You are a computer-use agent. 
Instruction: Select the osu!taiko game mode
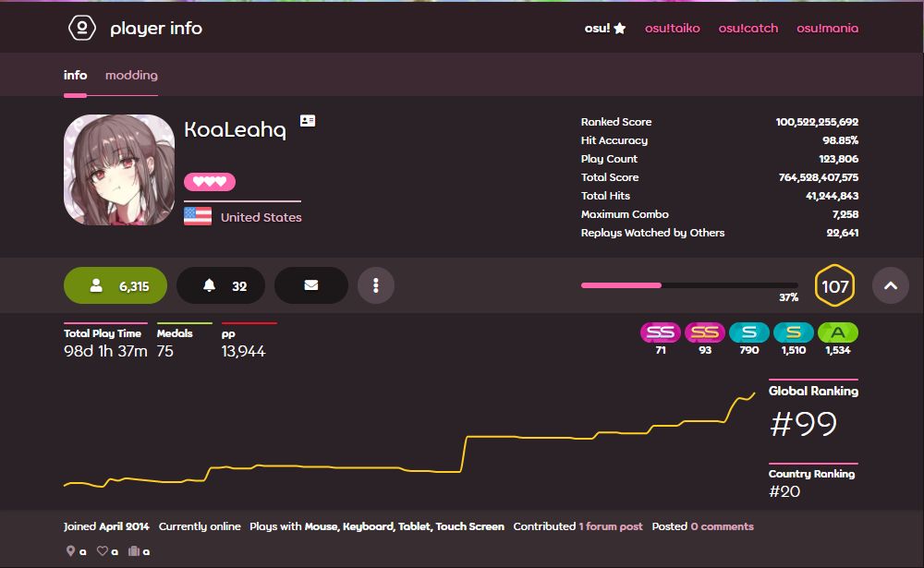click(x=672, y=29)
